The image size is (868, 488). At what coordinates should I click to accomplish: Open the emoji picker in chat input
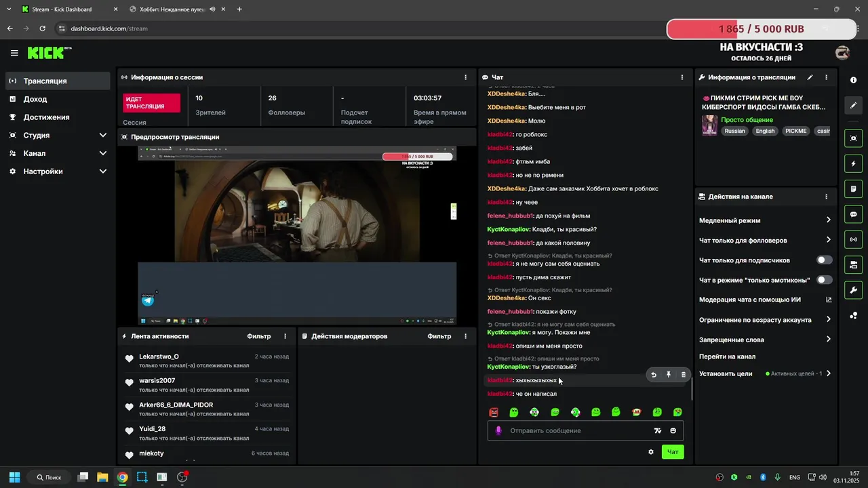pyautogui.click(x=673, y=430)
